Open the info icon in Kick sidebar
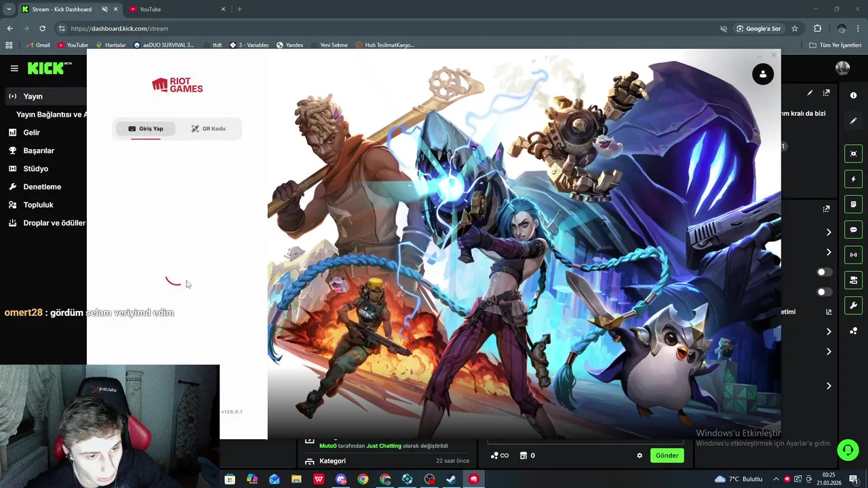This screenshot has height=488, width=868. pyautogui.click(x=854, y=96)
